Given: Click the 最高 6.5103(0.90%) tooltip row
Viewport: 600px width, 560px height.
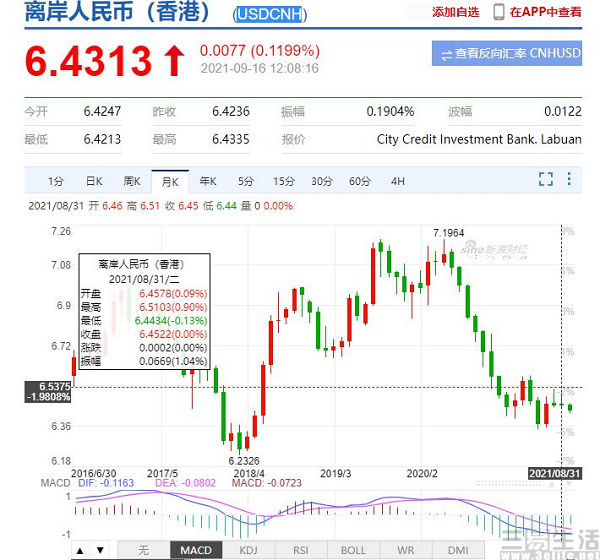Looking at the screenshot, I should click(144, 307).
